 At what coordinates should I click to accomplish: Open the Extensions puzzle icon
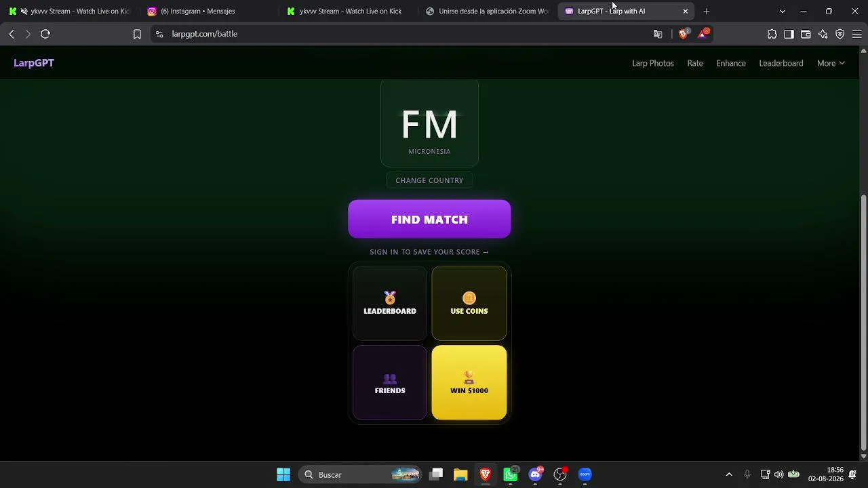(772, 34)
